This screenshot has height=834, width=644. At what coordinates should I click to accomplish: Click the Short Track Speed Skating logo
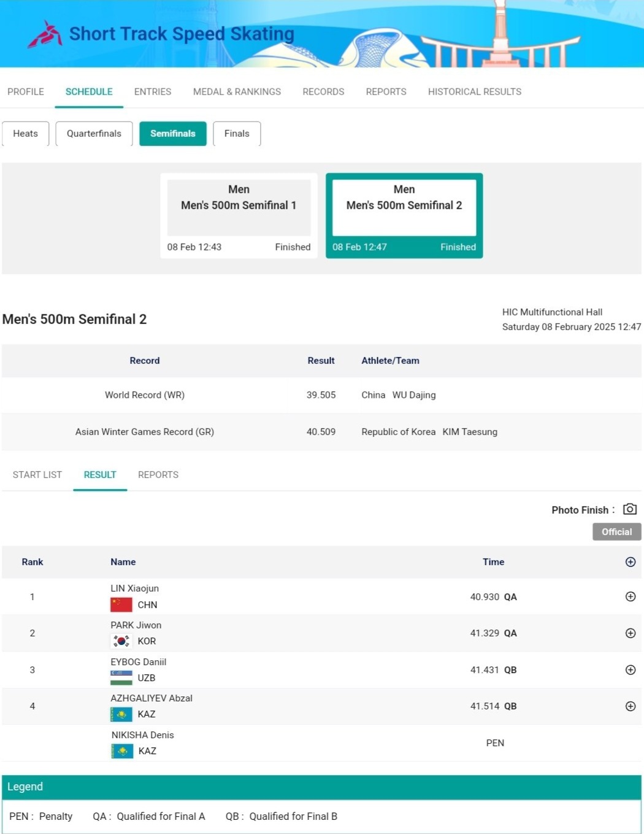(45, 34)
